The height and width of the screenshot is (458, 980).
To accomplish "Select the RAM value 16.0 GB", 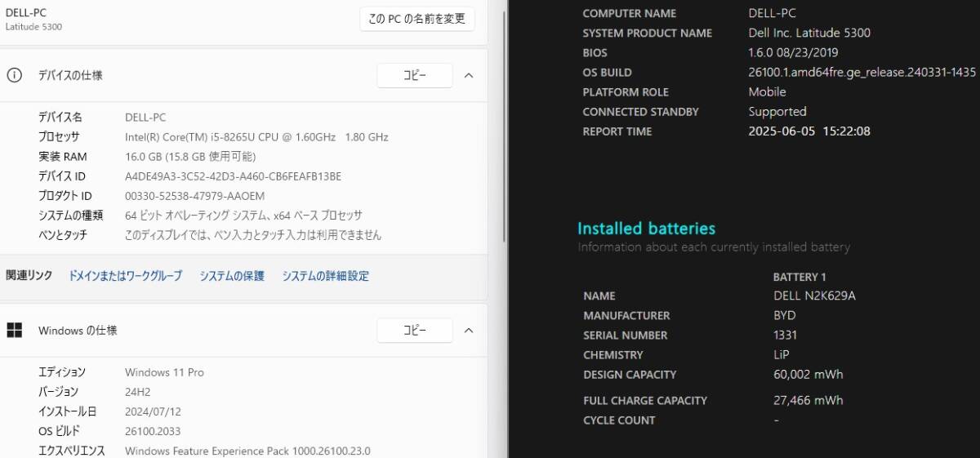I will (190, 157).
